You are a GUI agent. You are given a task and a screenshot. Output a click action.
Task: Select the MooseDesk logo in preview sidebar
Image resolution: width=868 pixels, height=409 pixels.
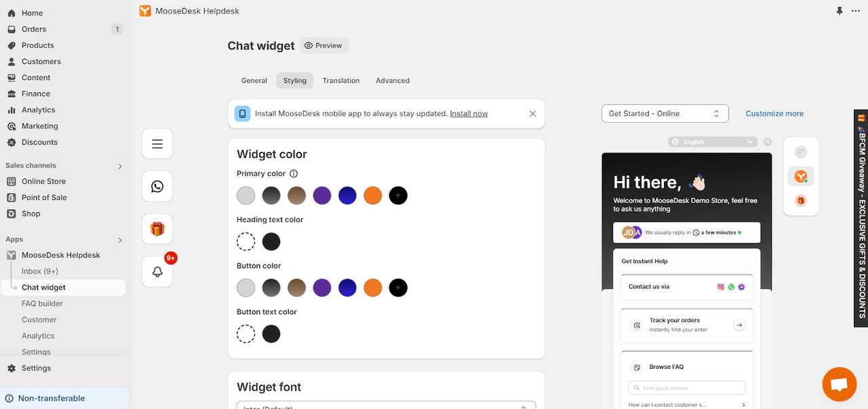click(x=801, y=176)
